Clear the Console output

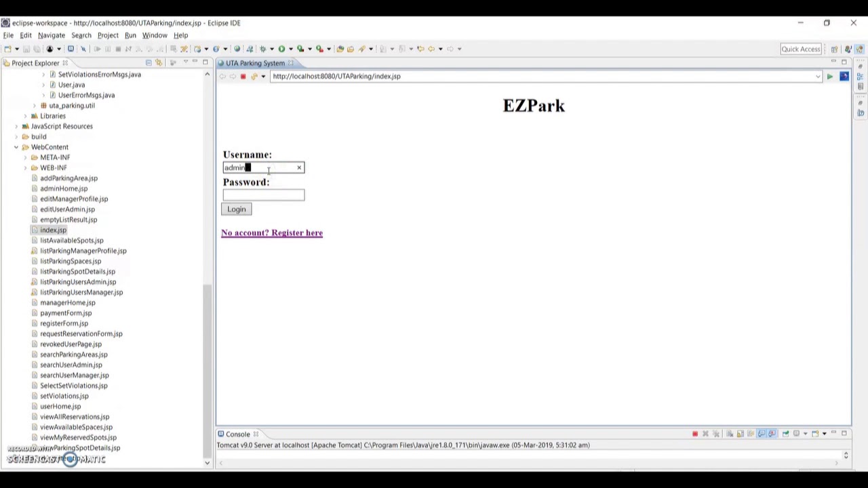pyautogui.click(x=730, y=434)
